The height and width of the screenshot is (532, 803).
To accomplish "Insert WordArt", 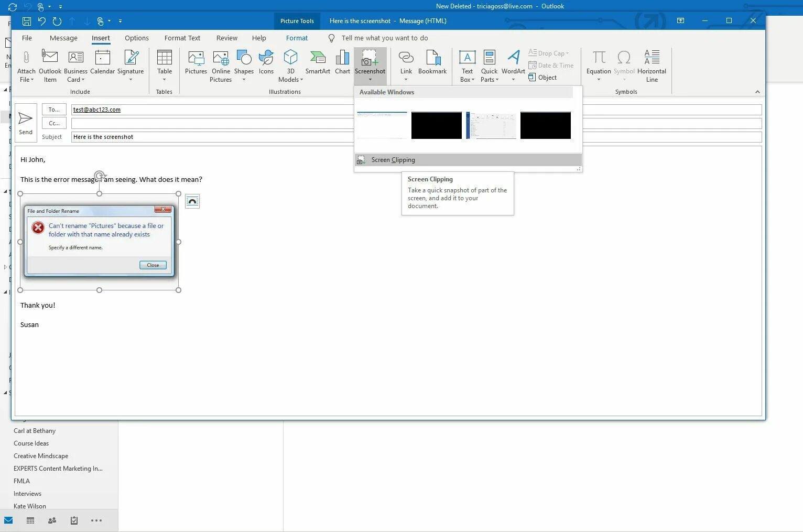I will tap(513, 66).
